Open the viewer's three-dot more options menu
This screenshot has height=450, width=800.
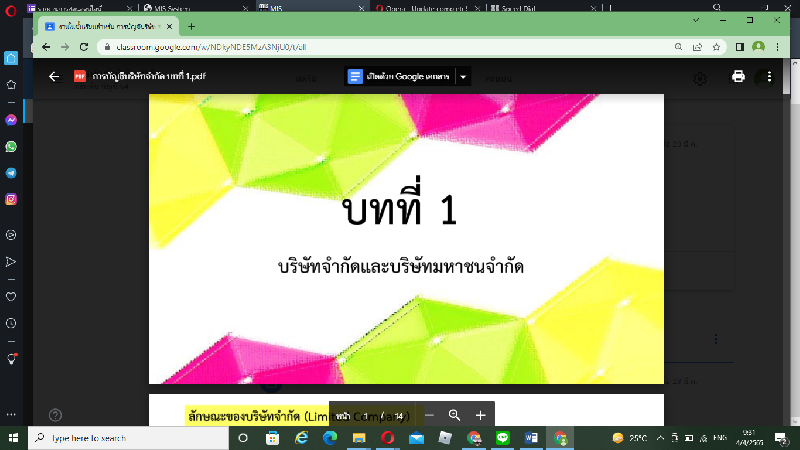click(x=769, y=76)
